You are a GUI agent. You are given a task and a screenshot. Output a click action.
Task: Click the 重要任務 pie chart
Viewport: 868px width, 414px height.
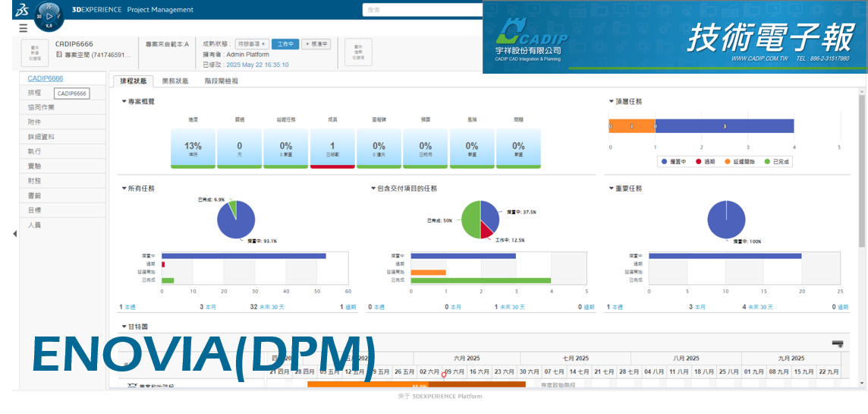[x=725, y=220]
